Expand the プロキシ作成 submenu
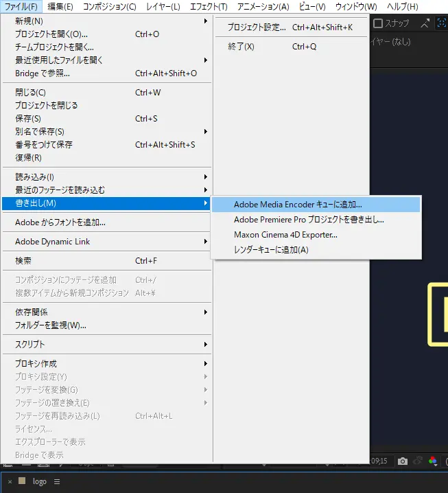Image resolution: width=448 pixels, height=493 pixels. coord(107,364)
